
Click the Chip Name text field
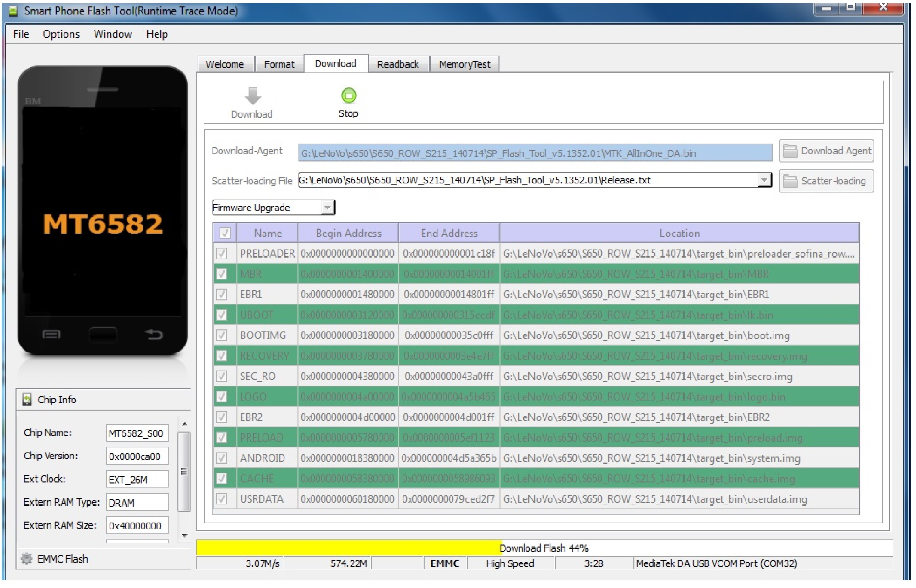137,433
